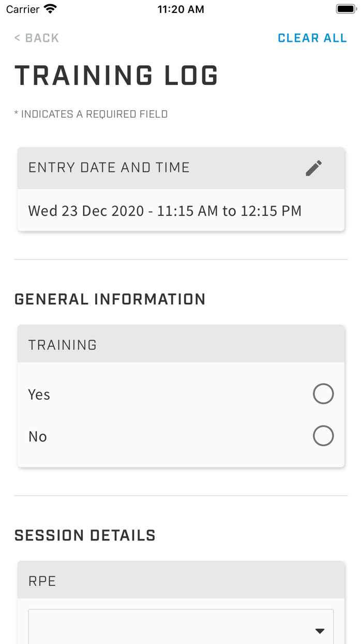Open the RPE dropdown field
The image size is (362, 644).
(180, 628)
